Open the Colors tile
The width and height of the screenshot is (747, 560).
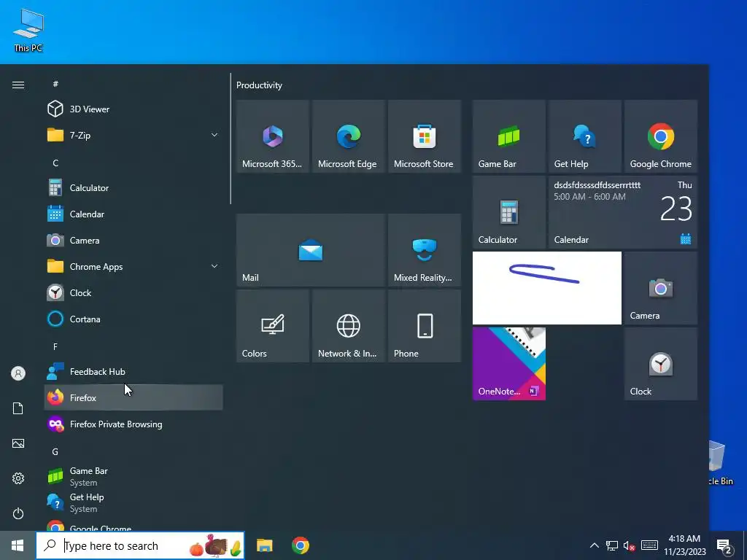273,326
